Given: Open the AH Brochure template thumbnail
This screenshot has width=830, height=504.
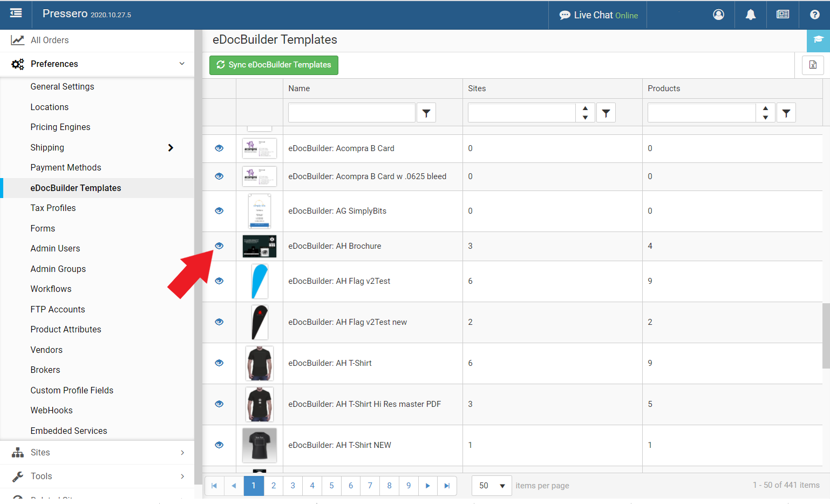Looking at the screenshot, I should coord(260,246).
